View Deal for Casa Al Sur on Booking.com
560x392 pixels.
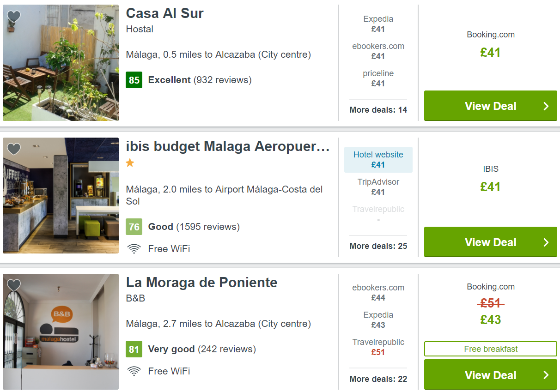490,106
